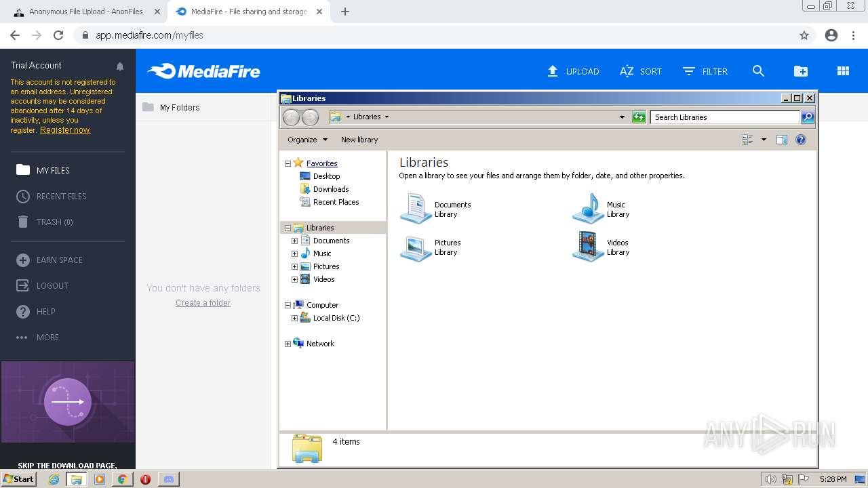This screenshot has height=488, width=868.
Task: Expand Local Disk (C:) node
Action: pyautogui.click(x=294, y=318)
